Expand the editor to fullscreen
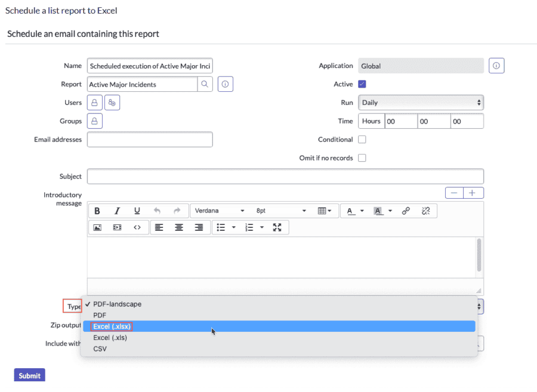This screenshot has height=392, width=537. pyautogui.click(x=276, y=227)
